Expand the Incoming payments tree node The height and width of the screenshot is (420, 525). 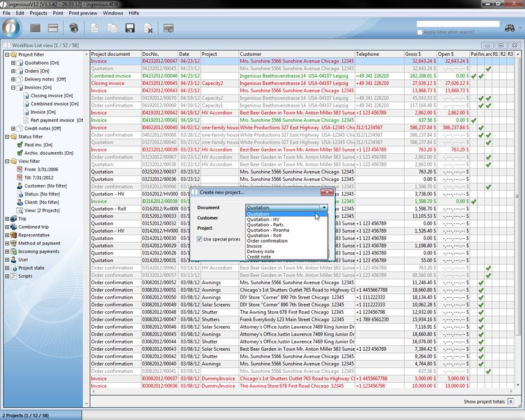click(x=7, y=252)
